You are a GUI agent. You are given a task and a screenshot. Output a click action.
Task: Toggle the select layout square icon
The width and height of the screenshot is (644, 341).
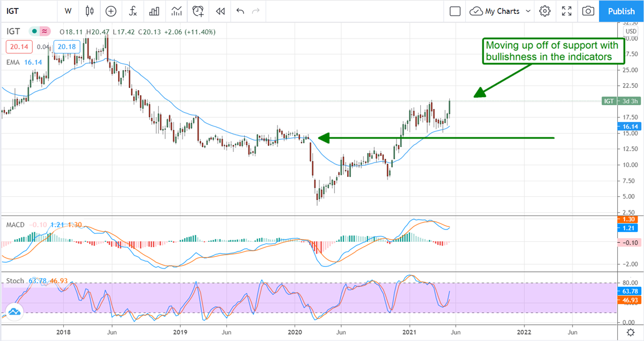pos(455,11)
